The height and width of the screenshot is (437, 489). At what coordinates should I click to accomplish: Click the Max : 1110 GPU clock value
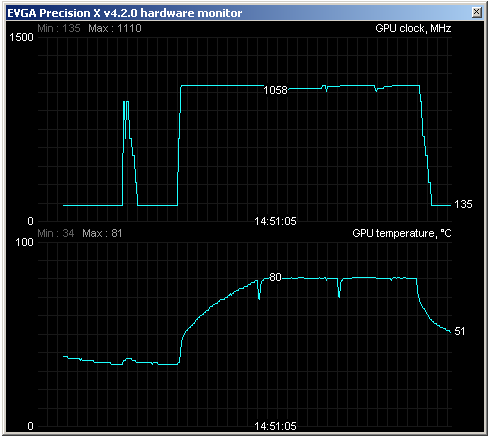click(115, 28)
